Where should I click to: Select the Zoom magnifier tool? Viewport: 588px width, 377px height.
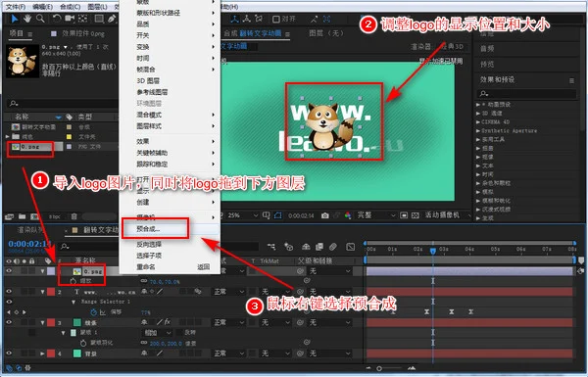pyautogui.click(x=40, y=19)
